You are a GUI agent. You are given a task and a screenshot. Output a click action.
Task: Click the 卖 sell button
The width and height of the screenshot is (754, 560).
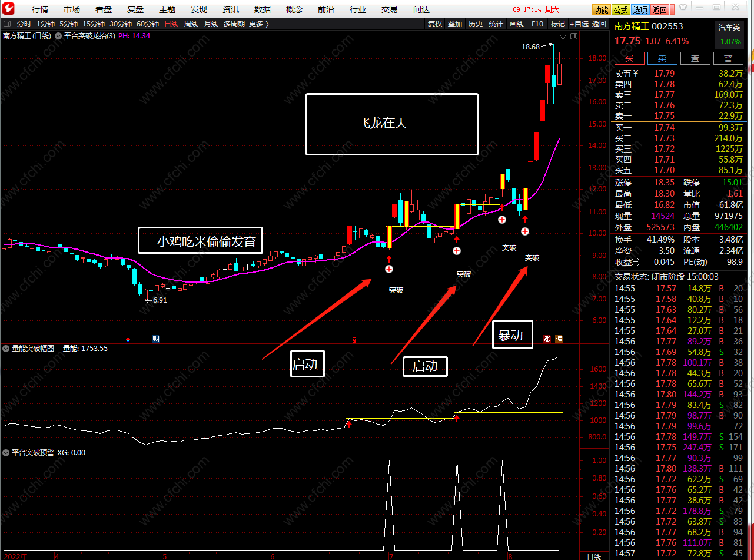[x=662, y=58]
